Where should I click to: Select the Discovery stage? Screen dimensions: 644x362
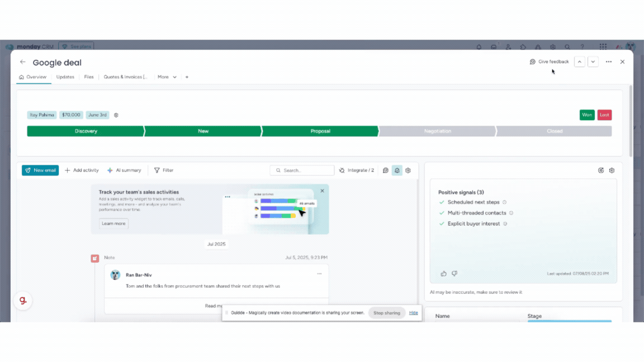[86, 131]
